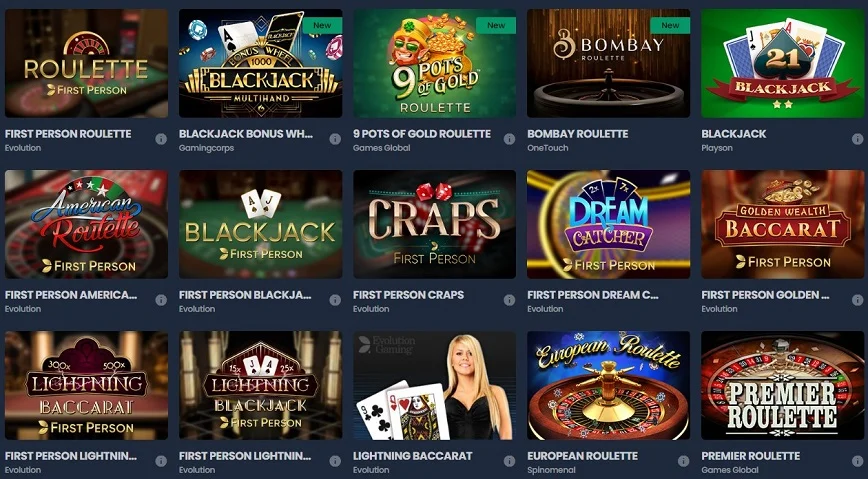Launch the Bombay Roulette game thumbnail
Viewport: 868px width, 479px height.
pos(608,63)
